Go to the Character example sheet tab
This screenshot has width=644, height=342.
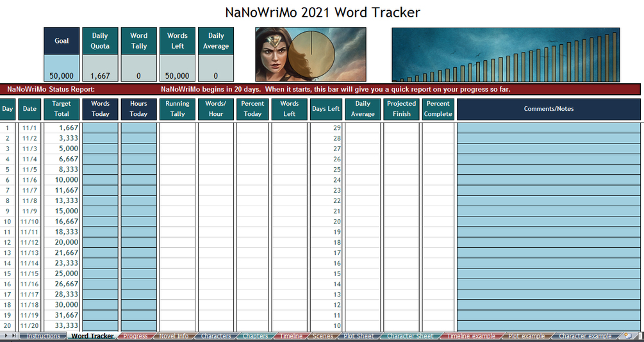point(585,336)
